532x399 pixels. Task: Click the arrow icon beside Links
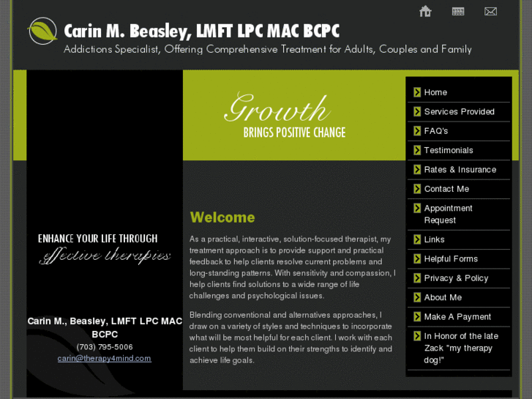(x=417, y=239)
